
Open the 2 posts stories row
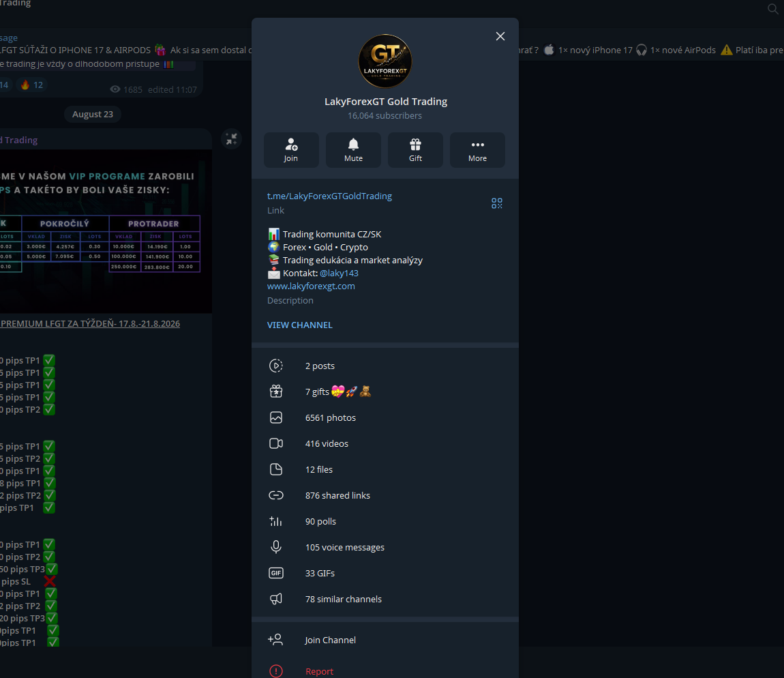coord(385,366)
